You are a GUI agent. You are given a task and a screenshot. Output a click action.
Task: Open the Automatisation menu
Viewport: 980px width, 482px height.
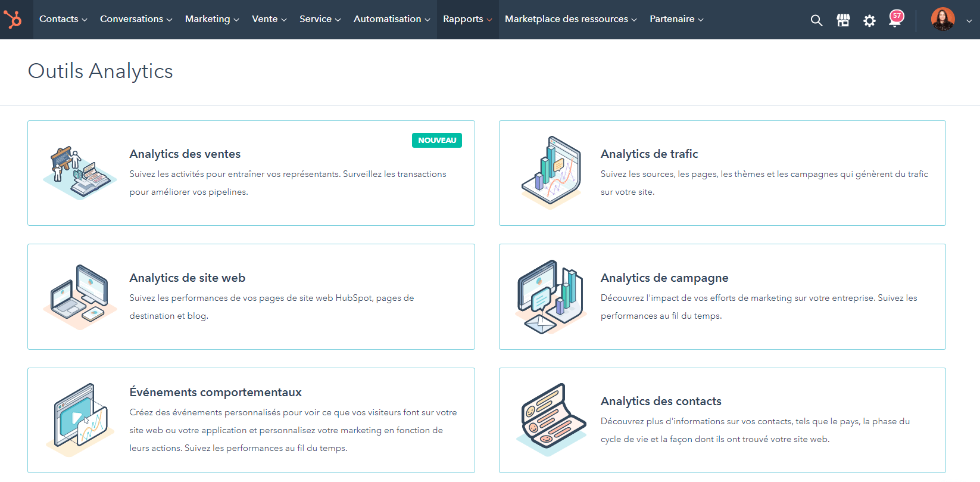[391, 19]
